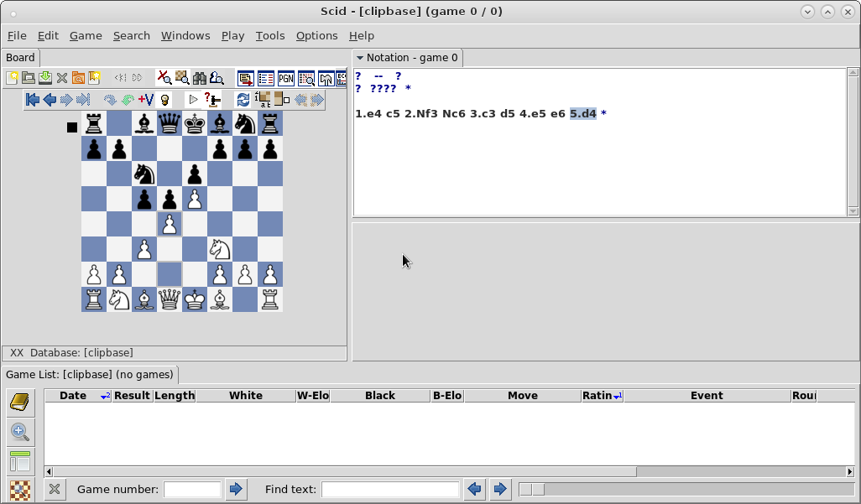Screen dimensions: 861x504
Task: Click the bookmarks icon with star
Action: pyautogui.click(x=95, y=78)
